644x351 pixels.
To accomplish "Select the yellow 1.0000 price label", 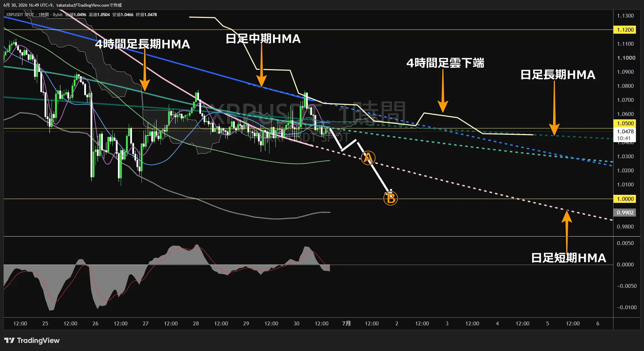I will click(x=625, y=199).
